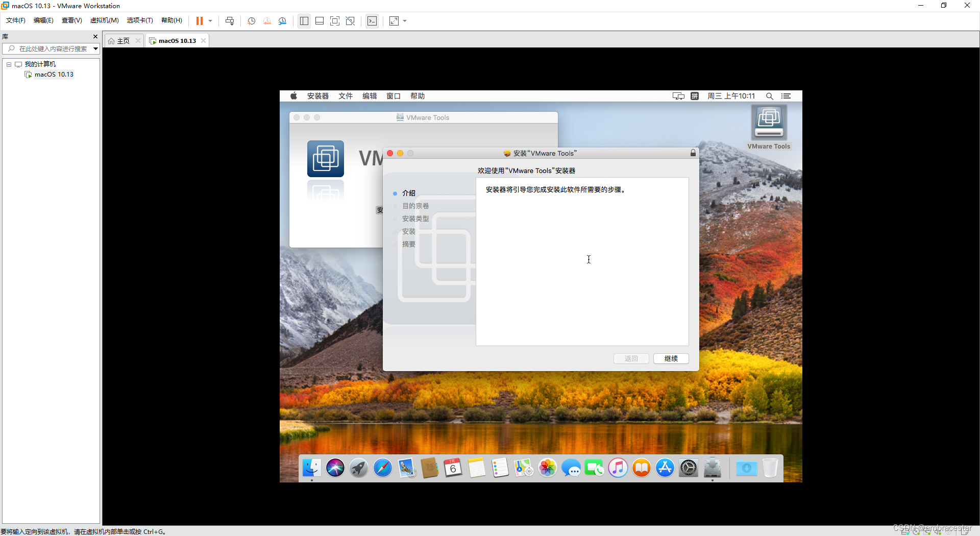Open the 查看(V) menu

72,20
